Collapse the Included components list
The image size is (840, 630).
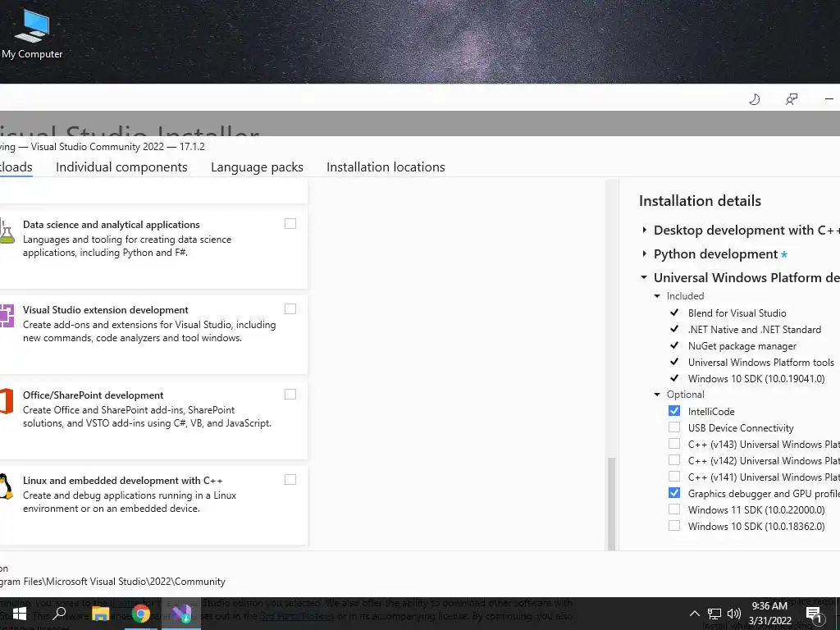[x=657, y=295]
